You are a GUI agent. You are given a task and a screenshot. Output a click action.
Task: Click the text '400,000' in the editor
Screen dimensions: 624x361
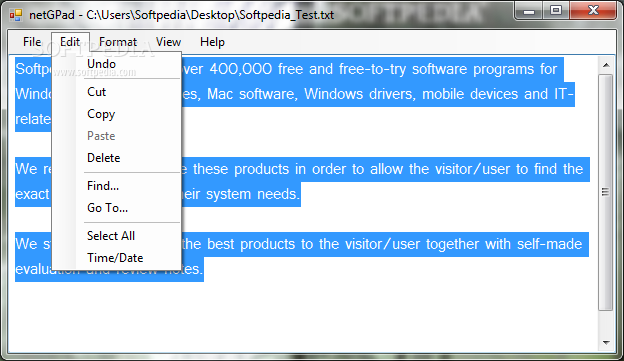coord(240,69)
